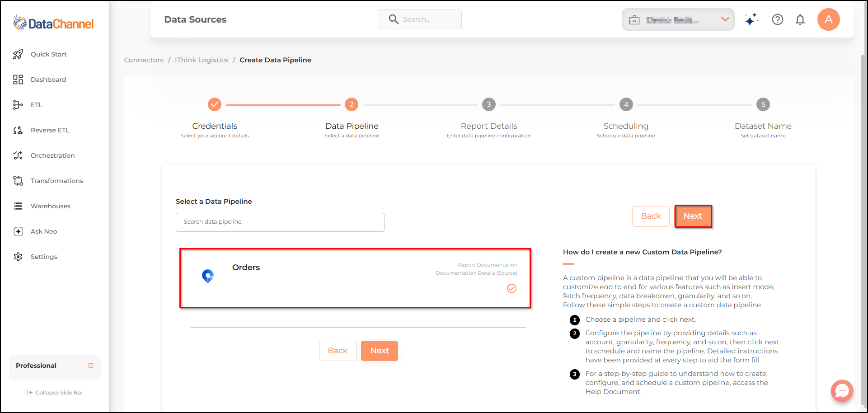Open the help question mark icon
Screen dimensions: 868x413
coord(778,19)
